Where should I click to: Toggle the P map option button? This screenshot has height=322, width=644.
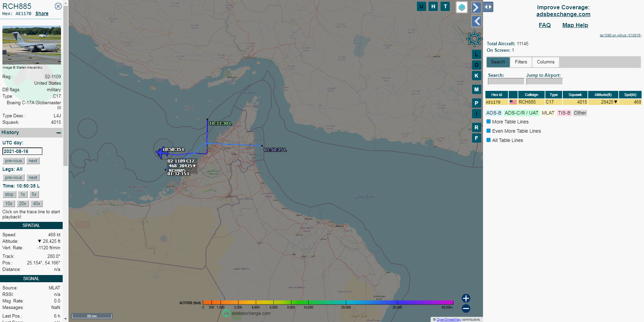coord(476,103)
